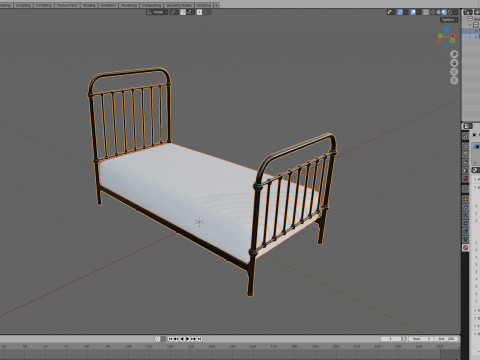480x360 pixels.
Task: Open the Shading workspace tab
Action: 89,5
